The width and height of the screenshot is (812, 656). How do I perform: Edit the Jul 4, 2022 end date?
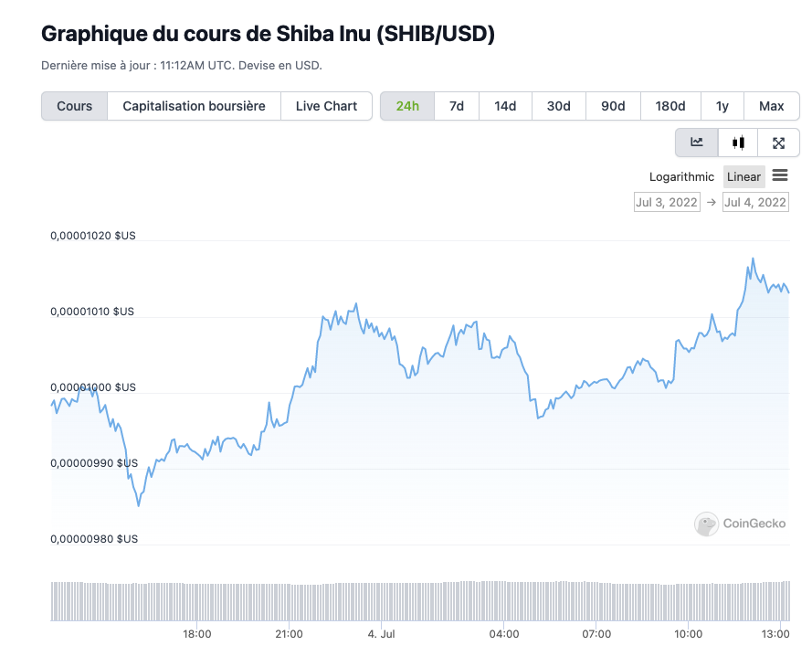755,202
